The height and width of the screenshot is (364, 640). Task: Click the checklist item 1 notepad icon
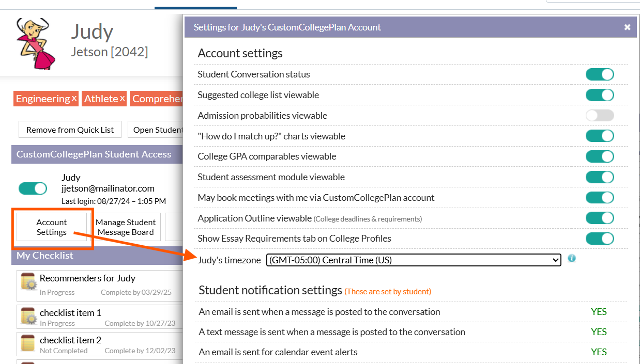(x=28, y=316)
